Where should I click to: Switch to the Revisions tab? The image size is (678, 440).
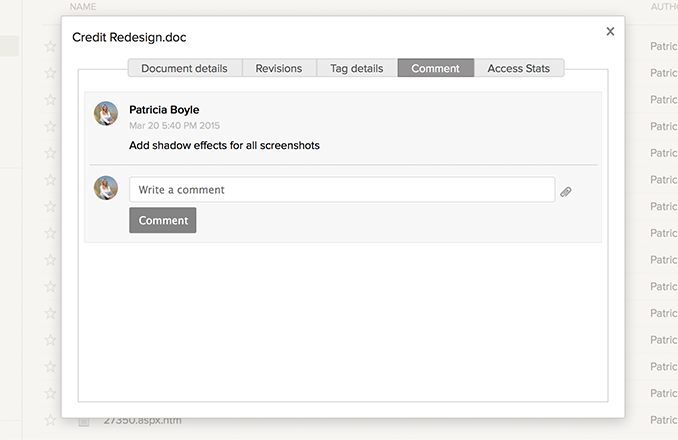pos(279,68)
